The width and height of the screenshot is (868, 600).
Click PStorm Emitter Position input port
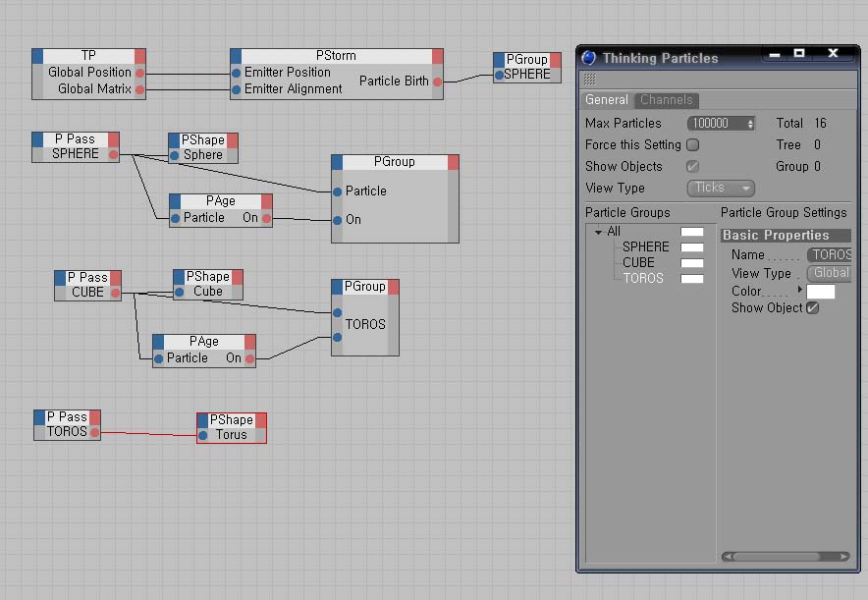(237, 73)
